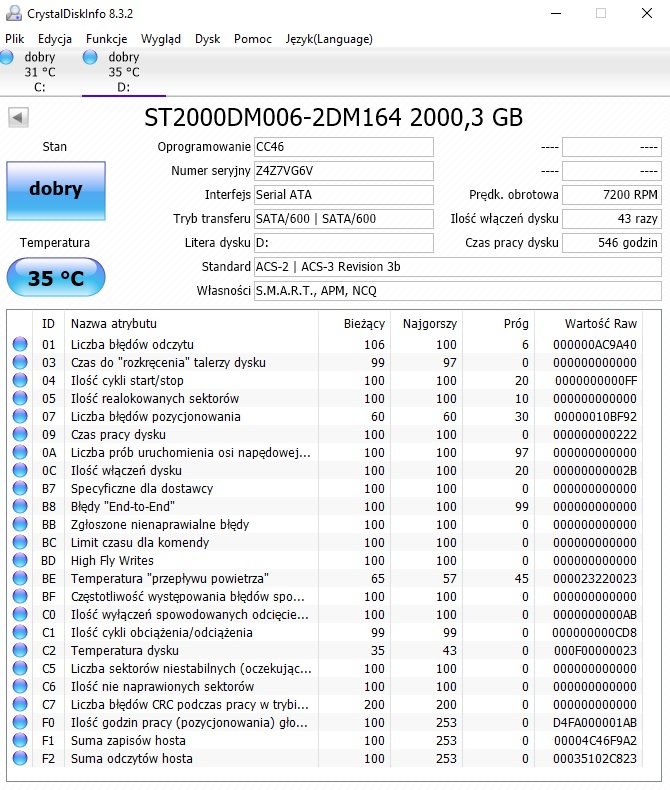The image size is (670, 790).
Task: Click status orb for attribute C7 CRC errors
Action: point(20,704)
